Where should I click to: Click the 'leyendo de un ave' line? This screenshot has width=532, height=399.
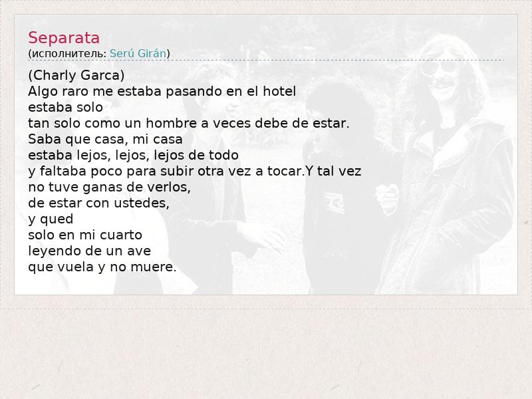[90, 251]
